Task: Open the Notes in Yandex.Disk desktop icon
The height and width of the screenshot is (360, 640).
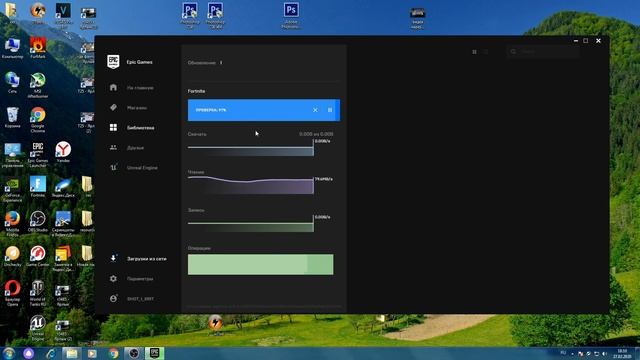Action: [63, 258]
